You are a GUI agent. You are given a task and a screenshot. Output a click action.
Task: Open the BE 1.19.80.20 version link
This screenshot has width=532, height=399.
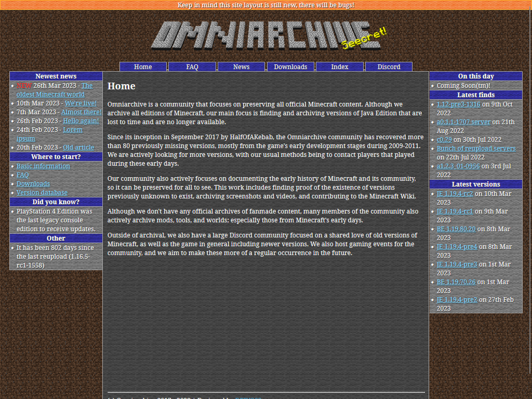456,229
